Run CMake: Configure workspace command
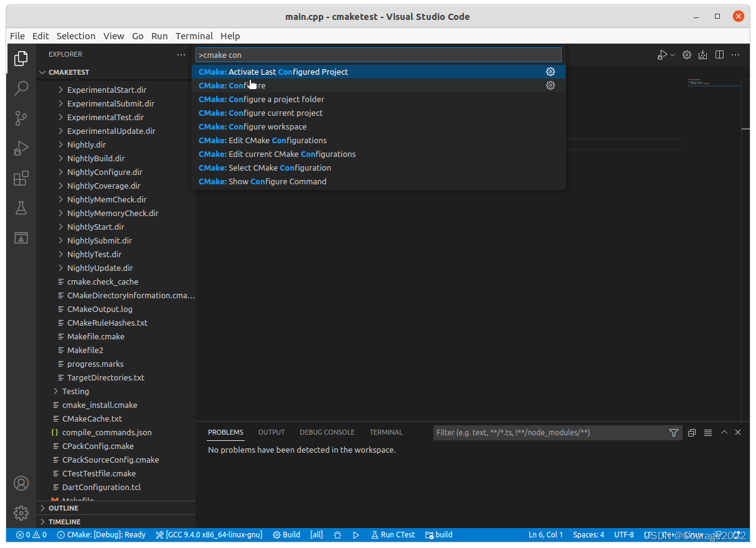Screen dimensions: 756x548 tap(379, 126)
